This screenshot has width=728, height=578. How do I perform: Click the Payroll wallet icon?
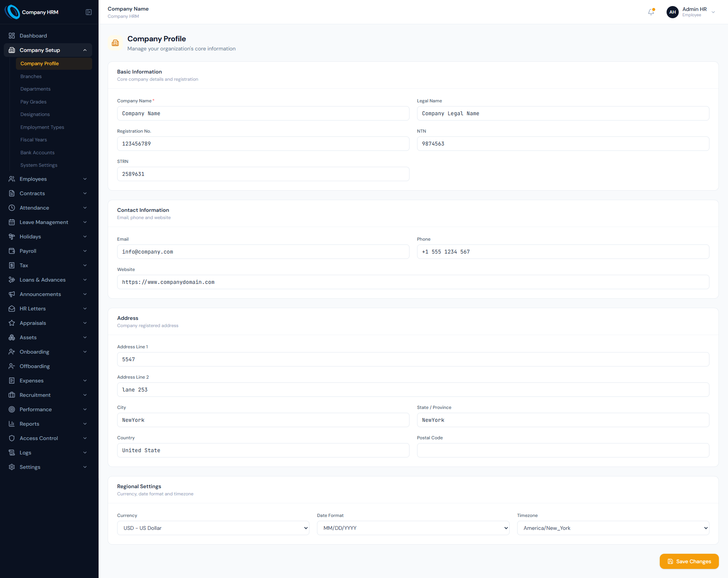click(12, 251)
